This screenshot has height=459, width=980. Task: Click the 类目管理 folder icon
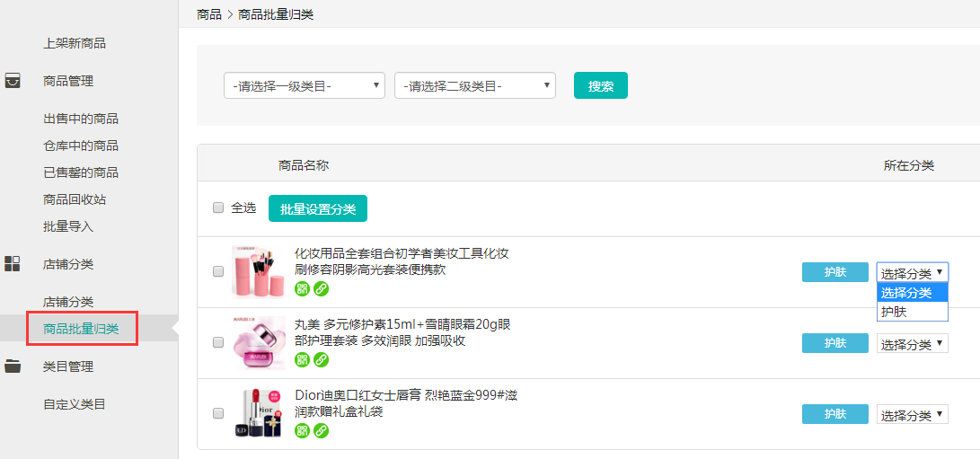coord(13,366)
